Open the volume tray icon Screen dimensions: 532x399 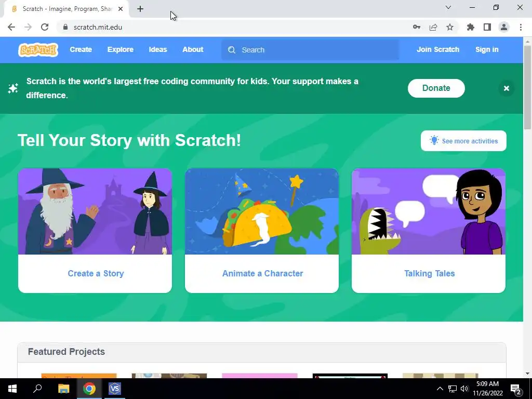[464, 389]
